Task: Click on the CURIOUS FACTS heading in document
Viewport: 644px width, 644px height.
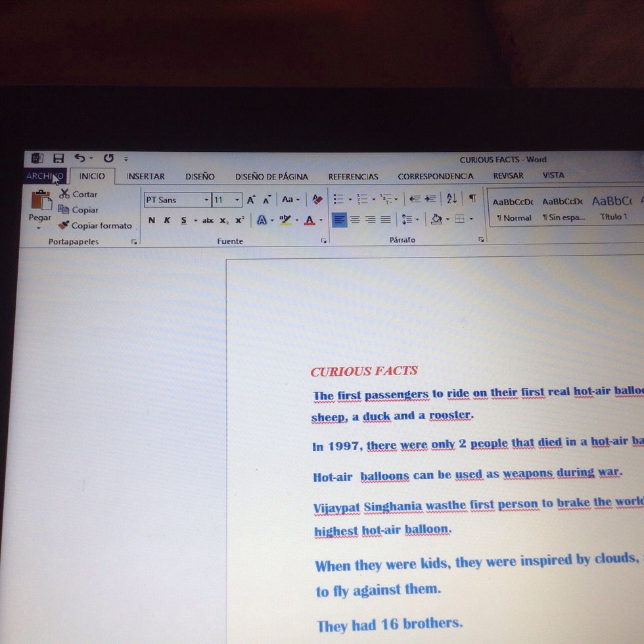Action: coord(364,371)
